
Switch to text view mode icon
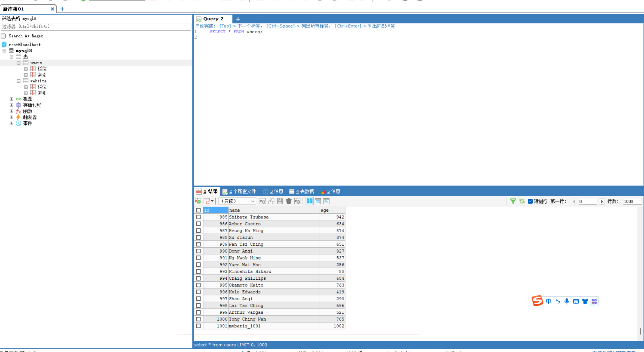[x=326, y=201]
